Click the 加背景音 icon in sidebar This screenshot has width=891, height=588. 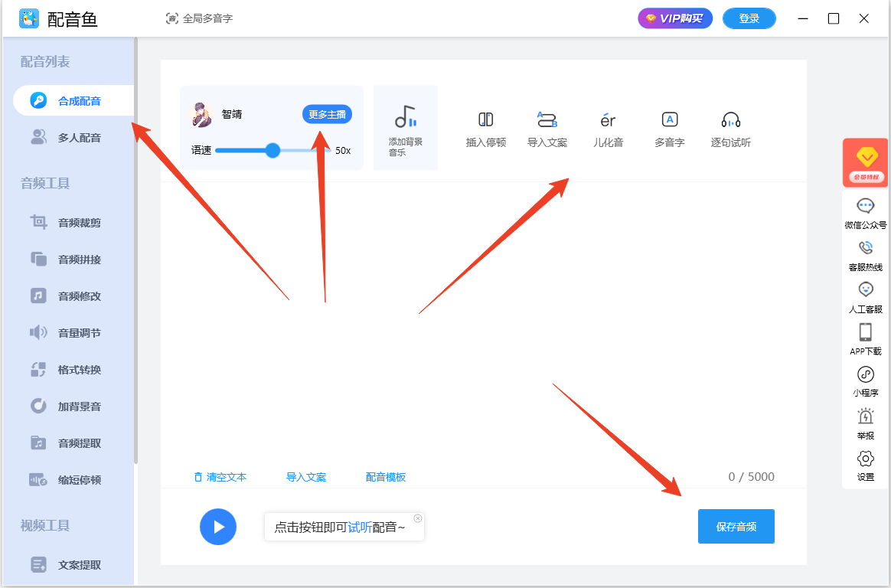tap(38, 407)
